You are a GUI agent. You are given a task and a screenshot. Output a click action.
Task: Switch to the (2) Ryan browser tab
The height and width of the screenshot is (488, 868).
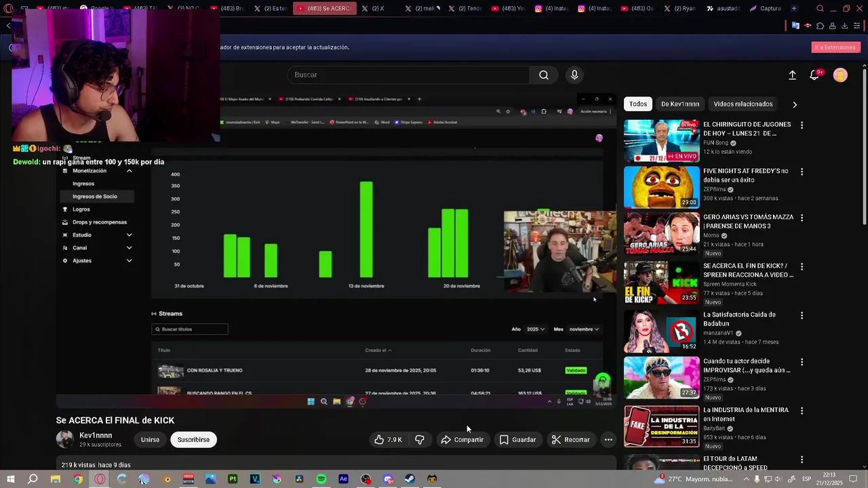tap(680, 9)
